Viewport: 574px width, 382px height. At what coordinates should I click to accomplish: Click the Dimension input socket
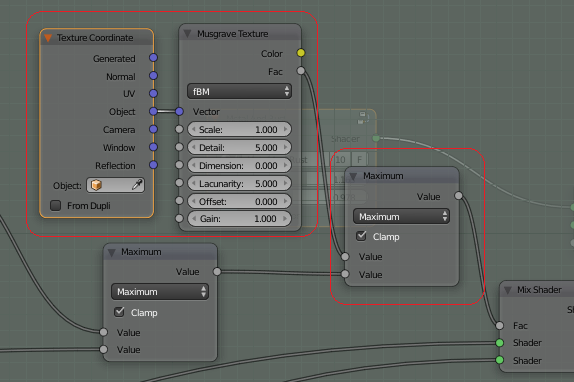point(179,165)
